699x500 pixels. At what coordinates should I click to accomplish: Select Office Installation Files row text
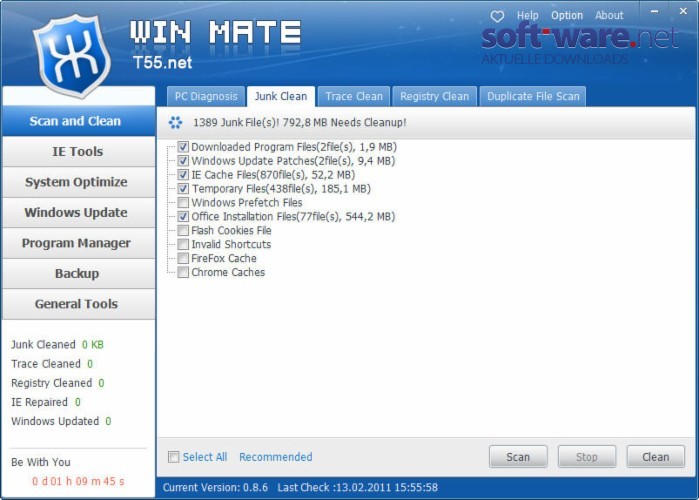click(x=293, y=217)
